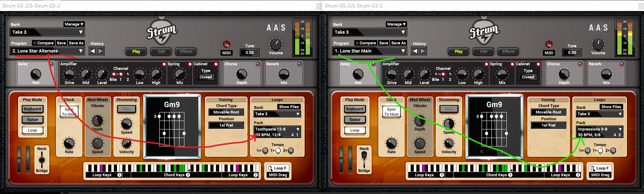Click the Drive knob in right window amplifier
Screen dimensions: 644x194
point(392,74)
